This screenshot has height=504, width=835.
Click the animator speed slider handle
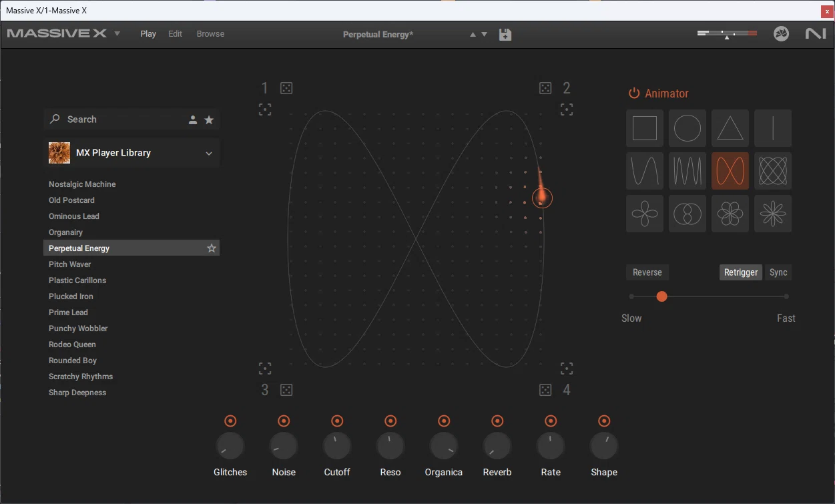[661, 296]
